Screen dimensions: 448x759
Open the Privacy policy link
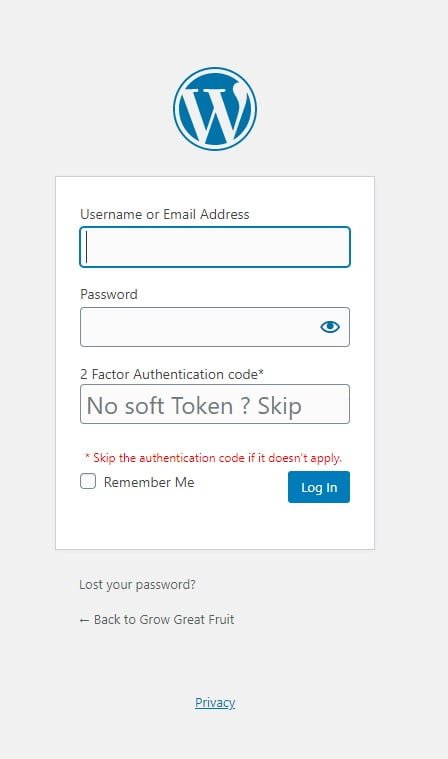pyautogui.click(x=215, y=702)
